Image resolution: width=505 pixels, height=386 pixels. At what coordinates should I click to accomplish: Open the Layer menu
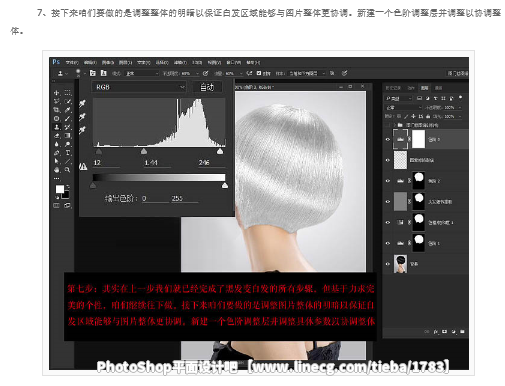point(126,62)
